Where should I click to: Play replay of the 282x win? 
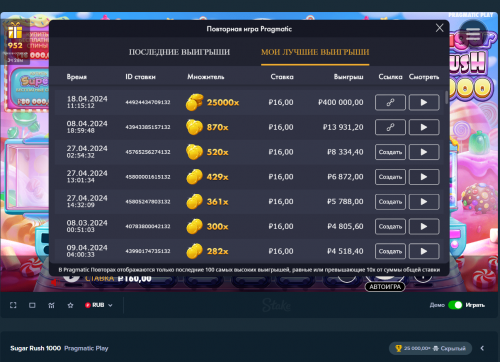coord(424,251)
